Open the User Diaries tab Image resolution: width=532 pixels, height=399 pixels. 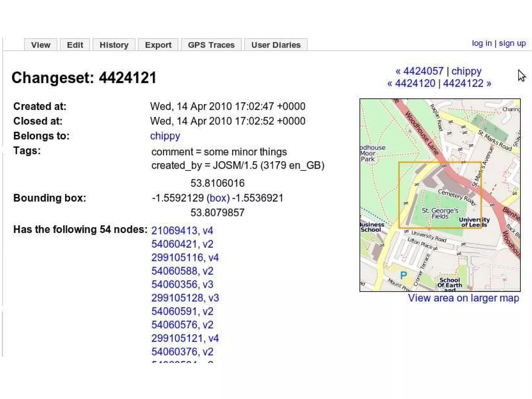click(x=276, y=45)
